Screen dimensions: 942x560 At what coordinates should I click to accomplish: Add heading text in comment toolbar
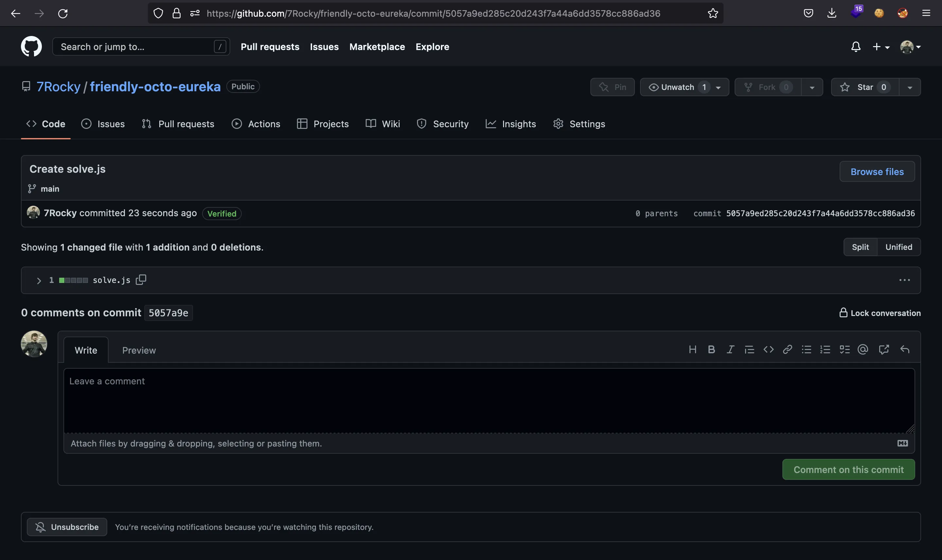692,349
